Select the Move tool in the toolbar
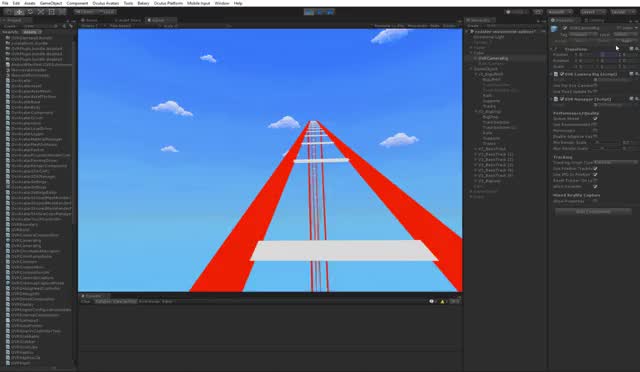Image resolution: width=640 pixels, height=372 pixels. click(x=19, y=12)
